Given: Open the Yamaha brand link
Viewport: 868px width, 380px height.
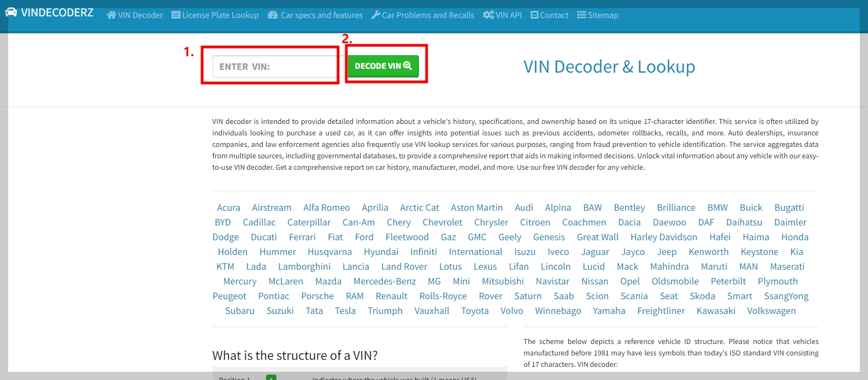Looking at the screenshot, I should coord(609,311).
